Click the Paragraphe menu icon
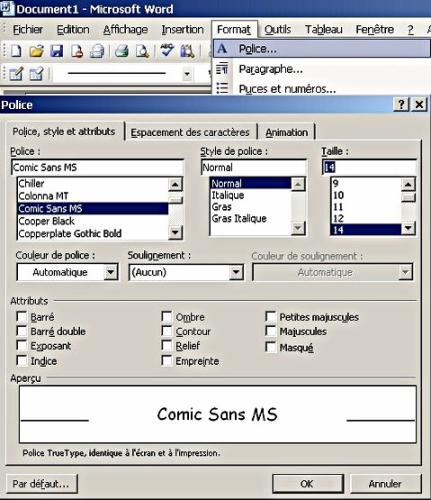The height and width of the screenshot is (500, 431). [222, 68]
